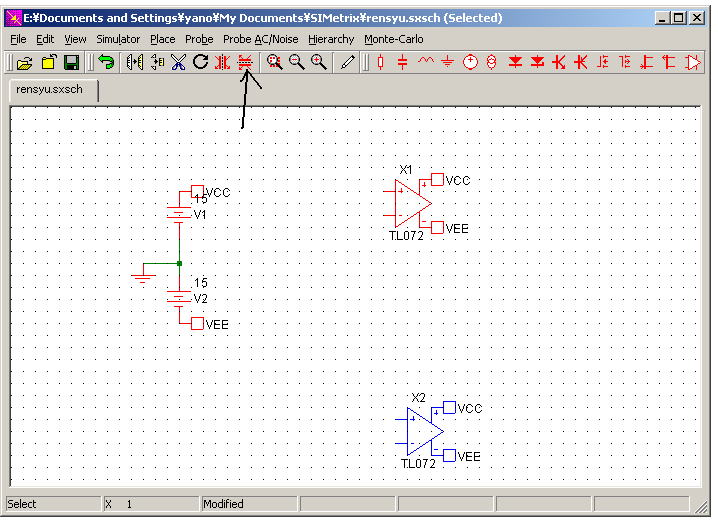Image resolution: width=718 pixels, height=522 pixels.
Task: Click the yellow new schematic icon
Action: pos(49,62)
